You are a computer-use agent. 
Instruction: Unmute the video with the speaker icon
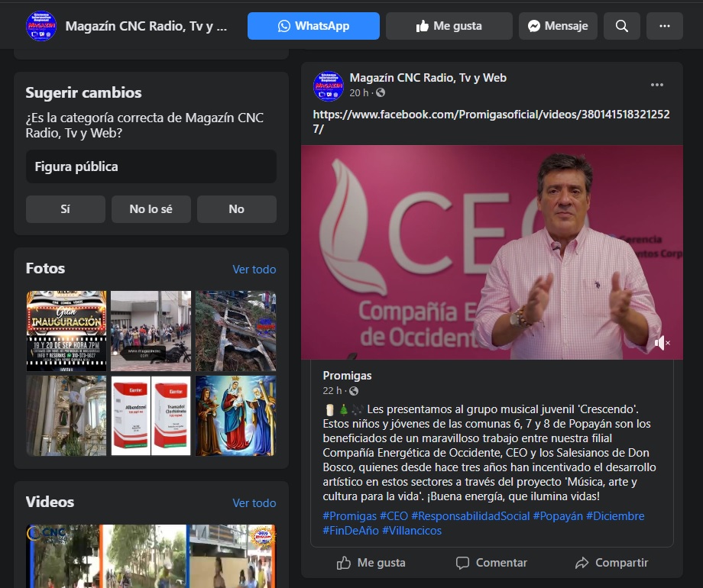662,344
